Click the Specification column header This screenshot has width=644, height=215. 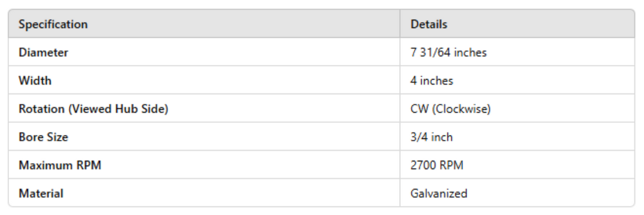click(x=53, y=24)
